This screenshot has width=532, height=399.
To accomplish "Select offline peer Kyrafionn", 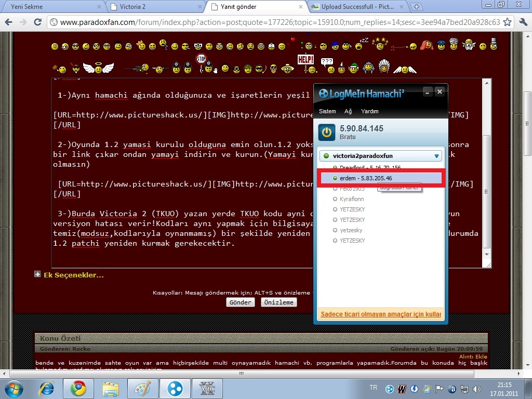I will click(x=352, y=199).
